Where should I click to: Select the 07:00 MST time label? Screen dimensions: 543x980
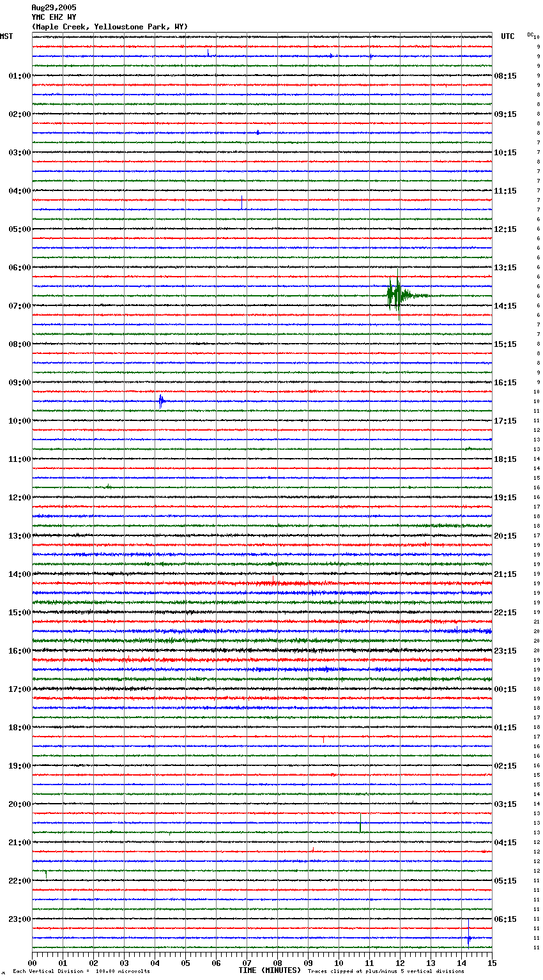coord(19,306)
